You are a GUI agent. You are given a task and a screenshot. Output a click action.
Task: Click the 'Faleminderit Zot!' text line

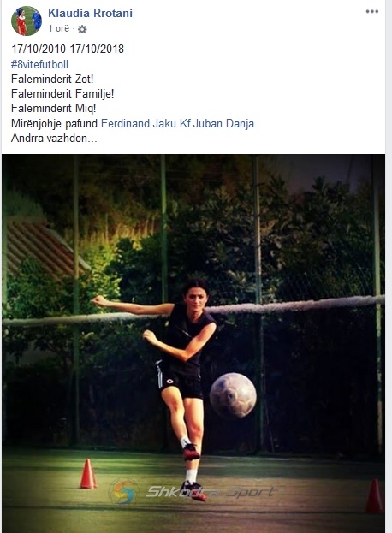52,80
